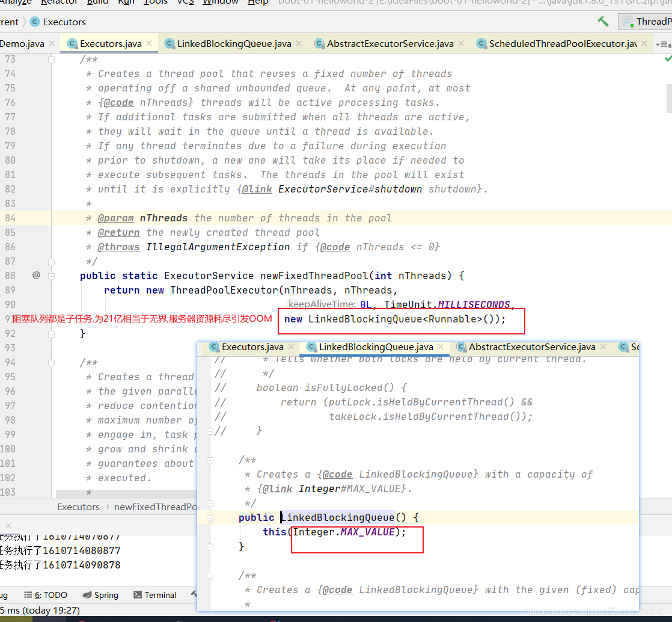Close AbstractExecutorService.java tab in the overlay window
The width and height of the screenshot is (672, 622).
pos(603,346)
